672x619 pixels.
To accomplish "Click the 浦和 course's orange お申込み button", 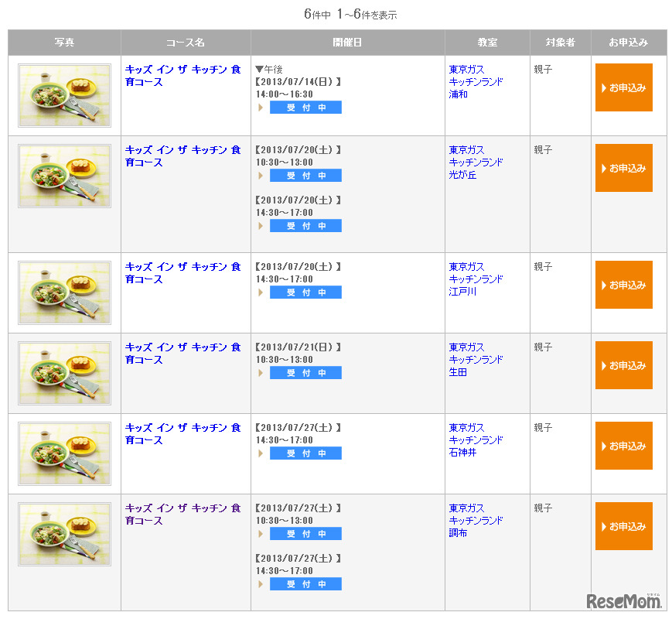I will coord(623,87).
